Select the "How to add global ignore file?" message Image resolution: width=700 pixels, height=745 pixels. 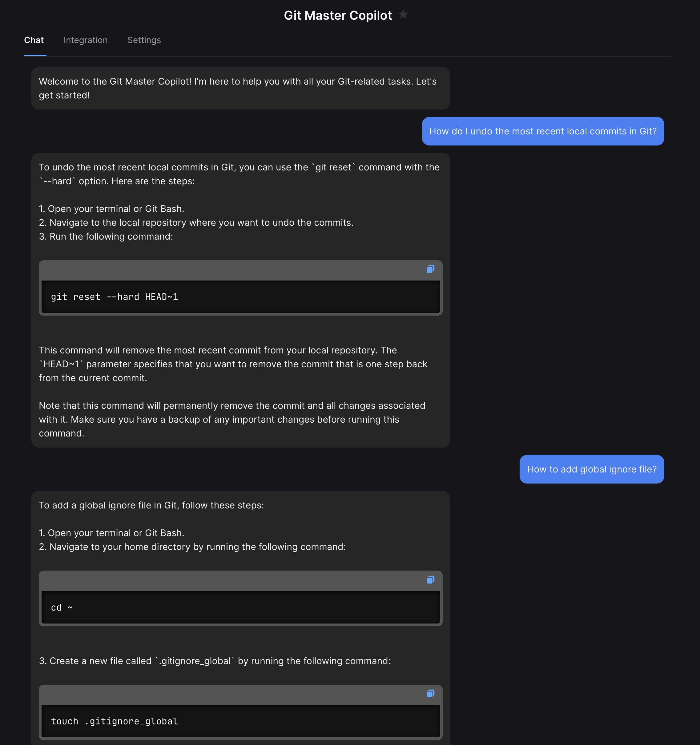click(x=591, y=470)
